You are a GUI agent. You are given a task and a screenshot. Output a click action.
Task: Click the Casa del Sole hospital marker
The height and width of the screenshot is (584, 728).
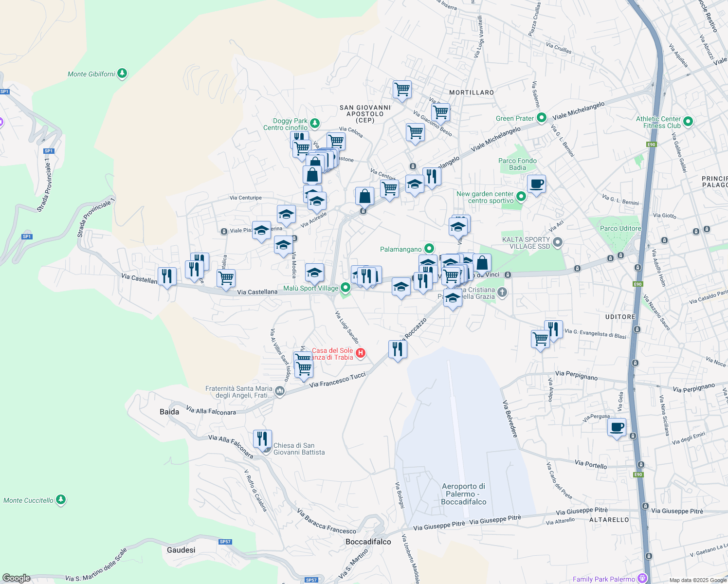[360, 352]
